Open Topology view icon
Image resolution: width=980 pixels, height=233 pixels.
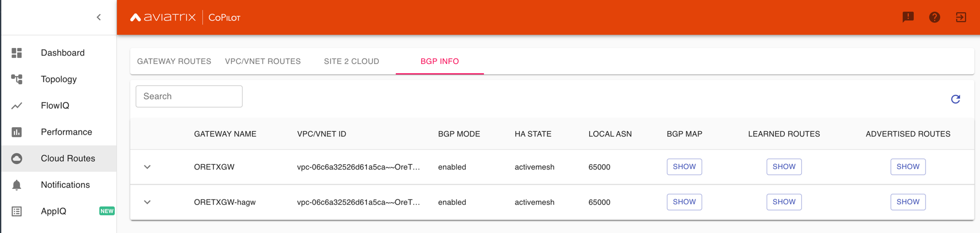[x=17, y=79]
